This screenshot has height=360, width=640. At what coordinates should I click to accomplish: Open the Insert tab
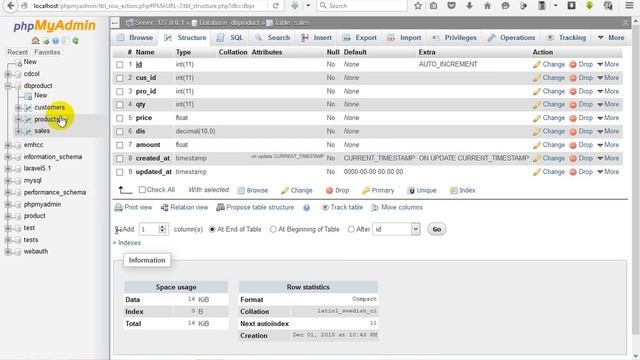(317, 38)
